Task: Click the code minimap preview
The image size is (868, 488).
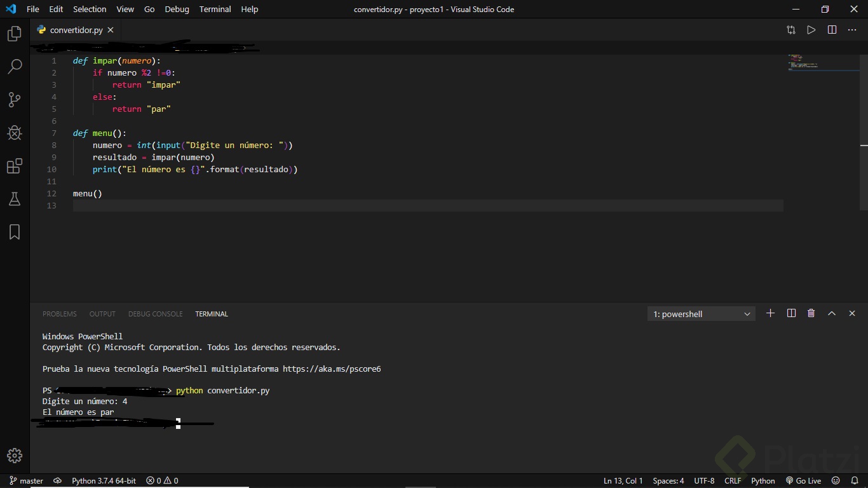Action: click(824, 62)
